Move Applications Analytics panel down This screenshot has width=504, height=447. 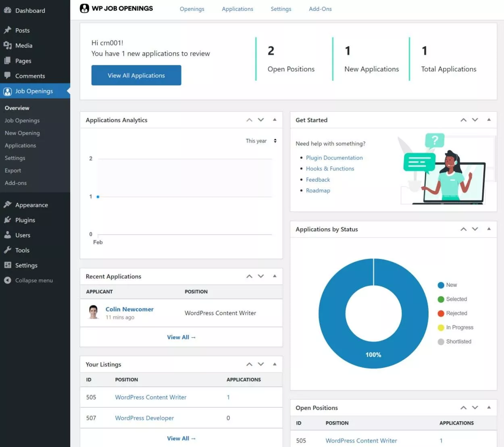[261, 120]
